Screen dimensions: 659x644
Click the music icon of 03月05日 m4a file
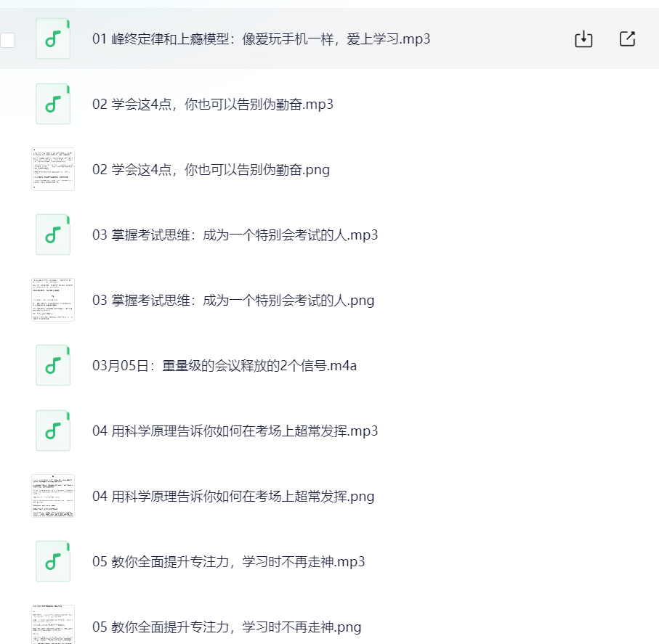(x=53, y=365)
